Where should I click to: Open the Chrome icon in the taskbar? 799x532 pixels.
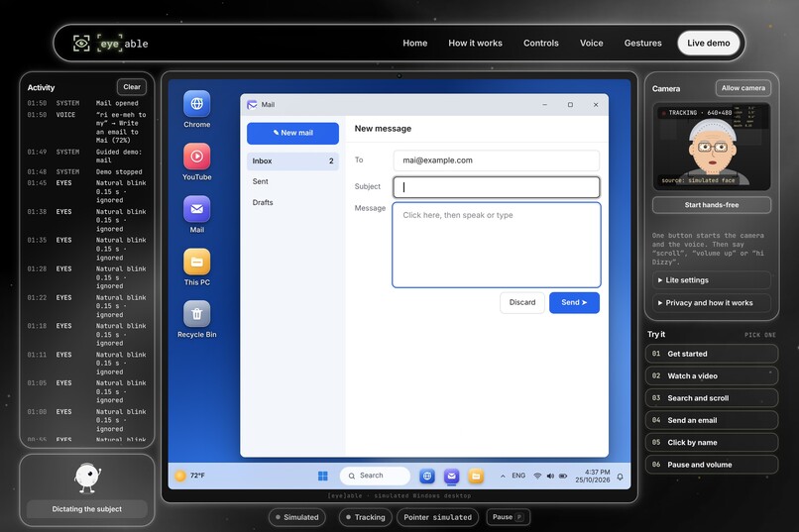(x=427, y=476)
